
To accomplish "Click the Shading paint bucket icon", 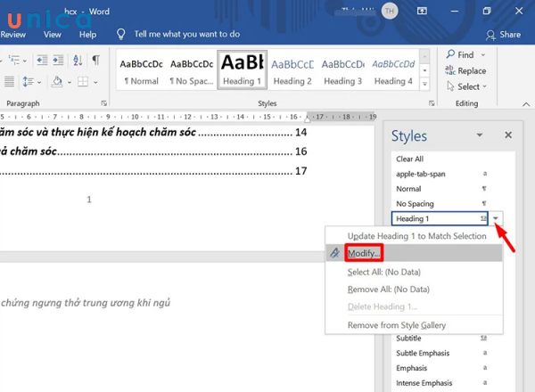I will coord(56,82).
